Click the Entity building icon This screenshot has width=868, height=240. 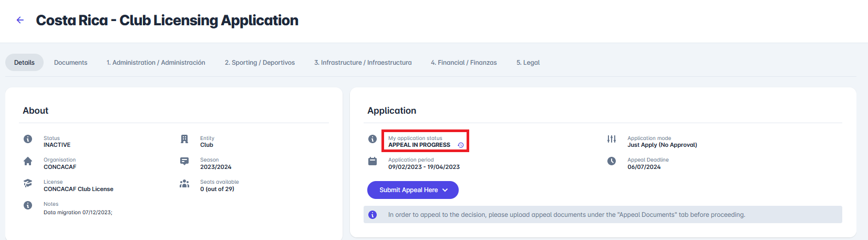(184, 139)
